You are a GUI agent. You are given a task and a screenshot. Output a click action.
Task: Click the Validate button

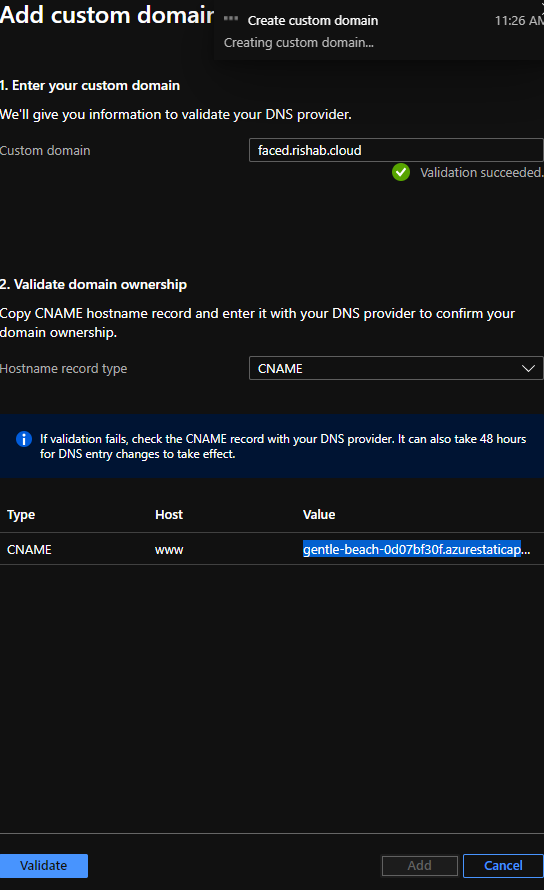(x=44, y=866)
